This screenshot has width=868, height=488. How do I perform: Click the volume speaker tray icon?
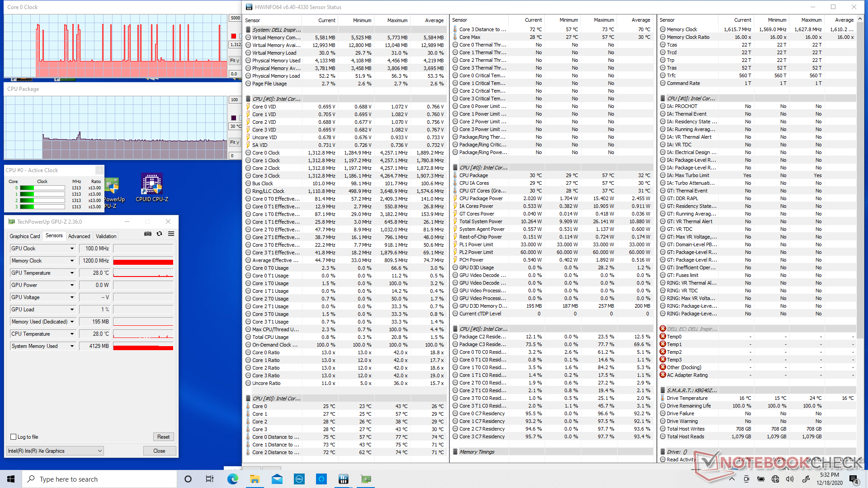click(790, 479)
